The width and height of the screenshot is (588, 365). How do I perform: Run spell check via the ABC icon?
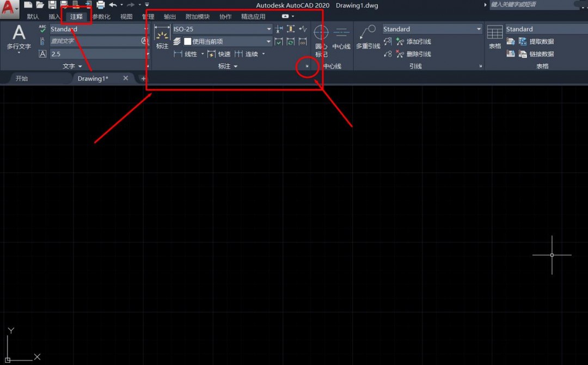coord(42,27)
